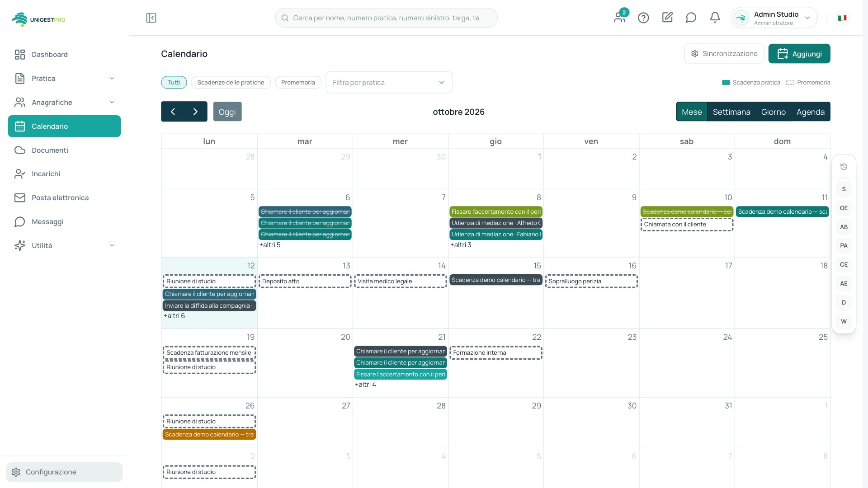This screenshot has height=488, width=868.
Task: Switch to Agenda view
Action: pyautogui.click(x=811, y=112)
